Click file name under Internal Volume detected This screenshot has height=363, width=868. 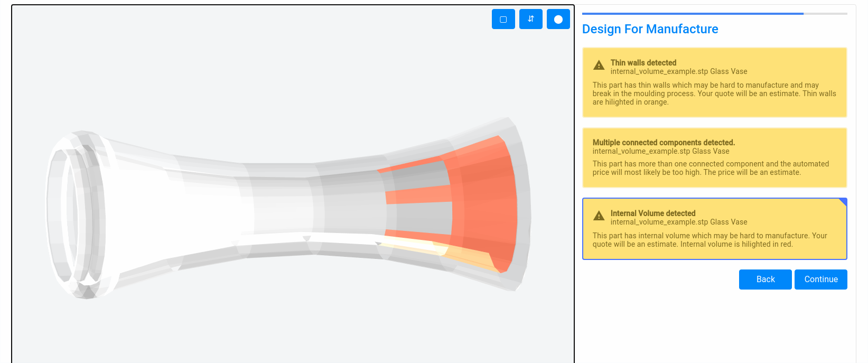click(x=679, y=222)
